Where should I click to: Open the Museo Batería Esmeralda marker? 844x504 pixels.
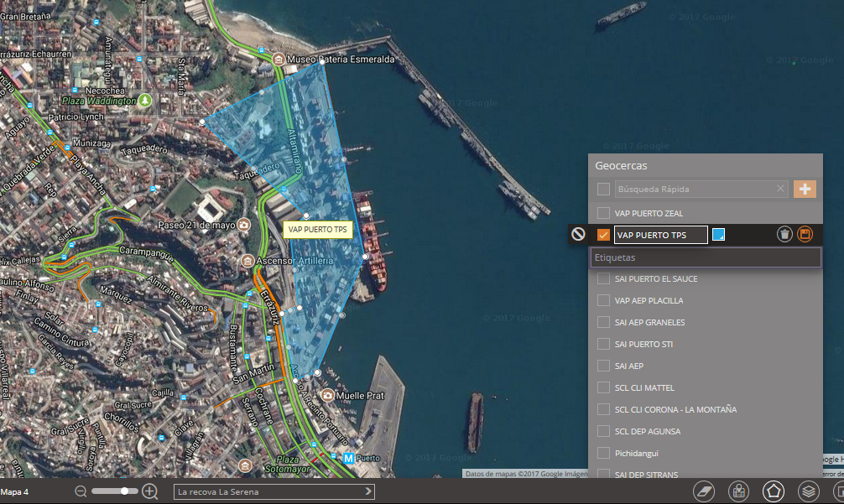click(x=279, y=60)
